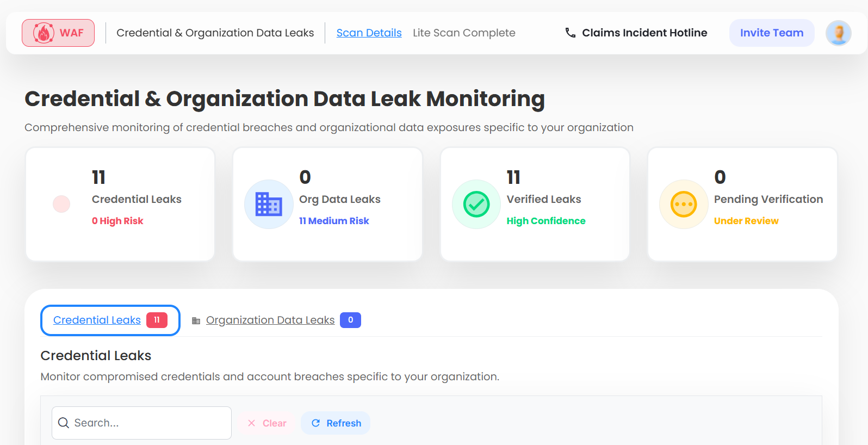Click the 'Lite Scan Complete' status text
Viewport: 868px width, 445px height.
(x=464, y=33)
